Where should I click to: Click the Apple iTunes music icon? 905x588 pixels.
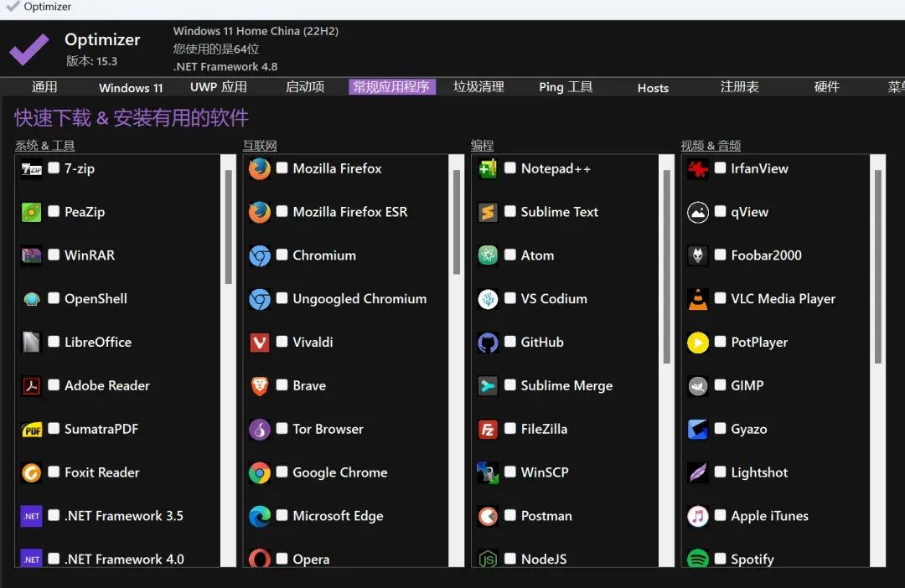698,516
